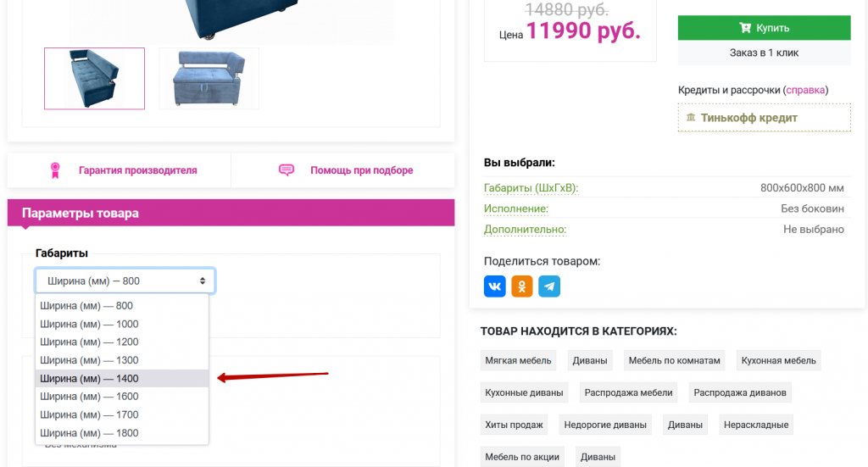Click the bank icon beside Тинькофф кредит
Image resolution: width=868 pixels, height=467 pixels.
(x=690, y=117)
